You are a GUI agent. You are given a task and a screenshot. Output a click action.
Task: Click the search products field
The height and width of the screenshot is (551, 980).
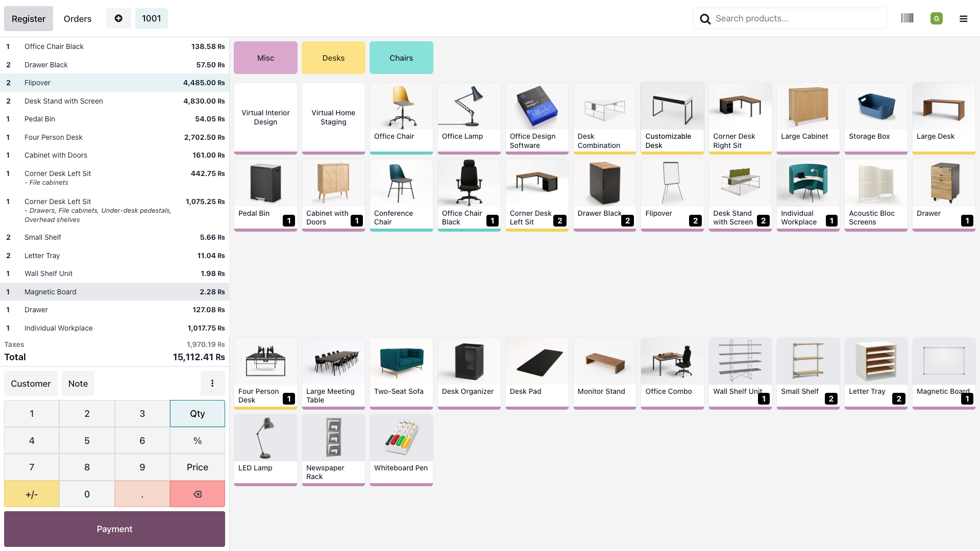[x=796, y=18]
